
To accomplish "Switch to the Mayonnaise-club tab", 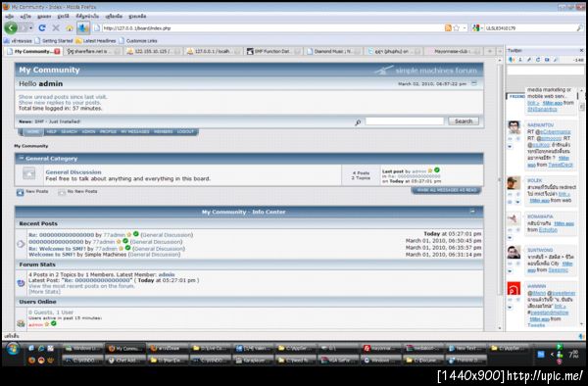I will click(x=454, y=51).
